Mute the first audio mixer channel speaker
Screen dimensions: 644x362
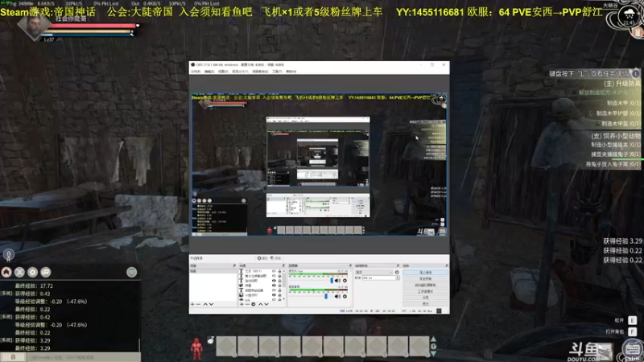(x=336, y=281)
